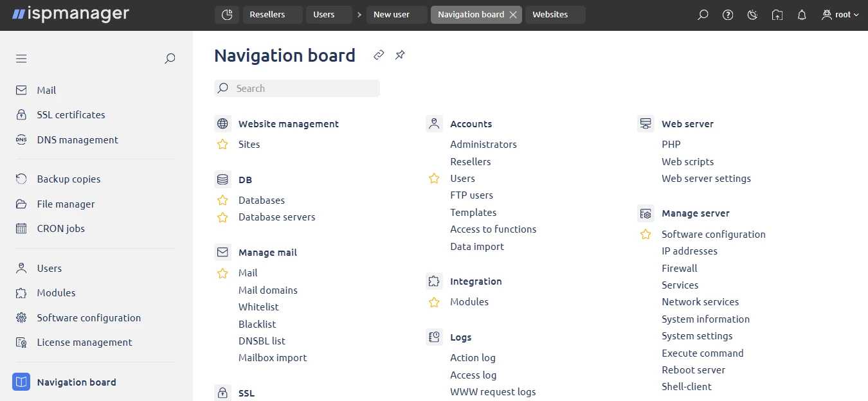Copy link icon beside Navigation board title

click(379, 55)
